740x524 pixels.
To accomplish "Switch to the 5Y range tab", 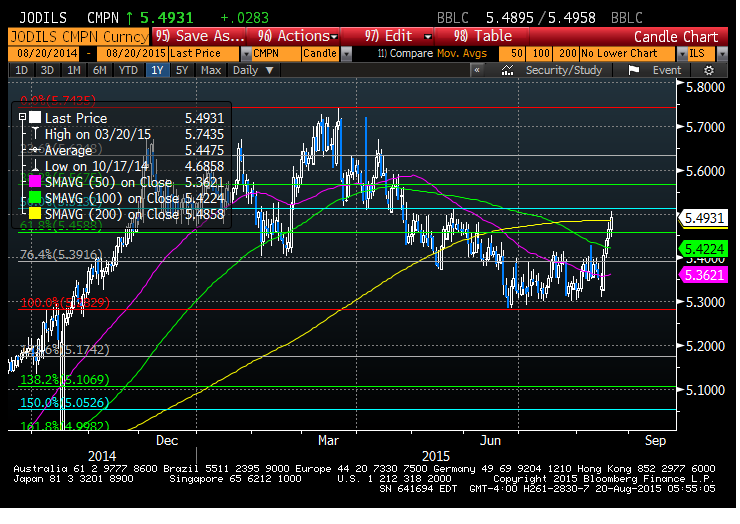I will pyautogui.click(x=181, y=71).
